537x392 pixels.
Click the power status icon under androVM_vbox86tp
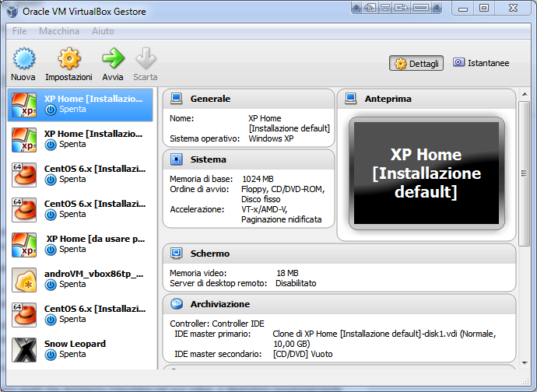[x=51, y=285]
